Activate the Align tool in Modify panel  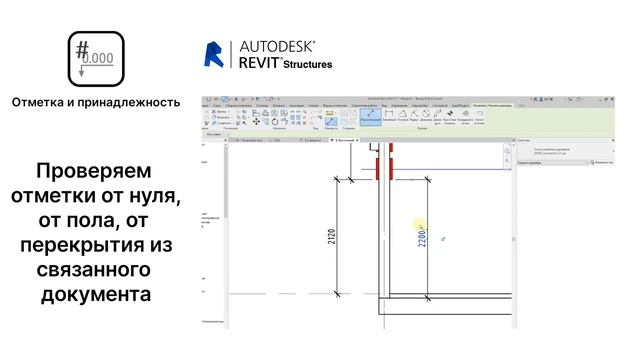pos(256,113)
